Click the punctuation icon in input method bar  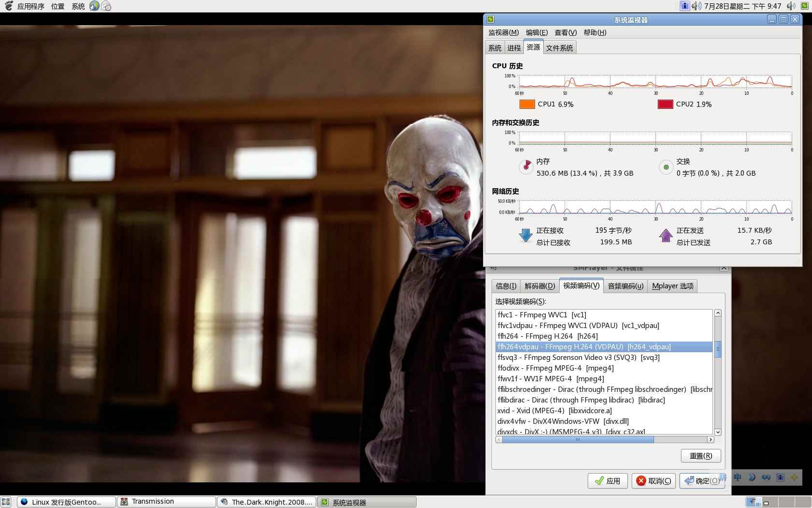pyautogui.click(x=766, y=477)
